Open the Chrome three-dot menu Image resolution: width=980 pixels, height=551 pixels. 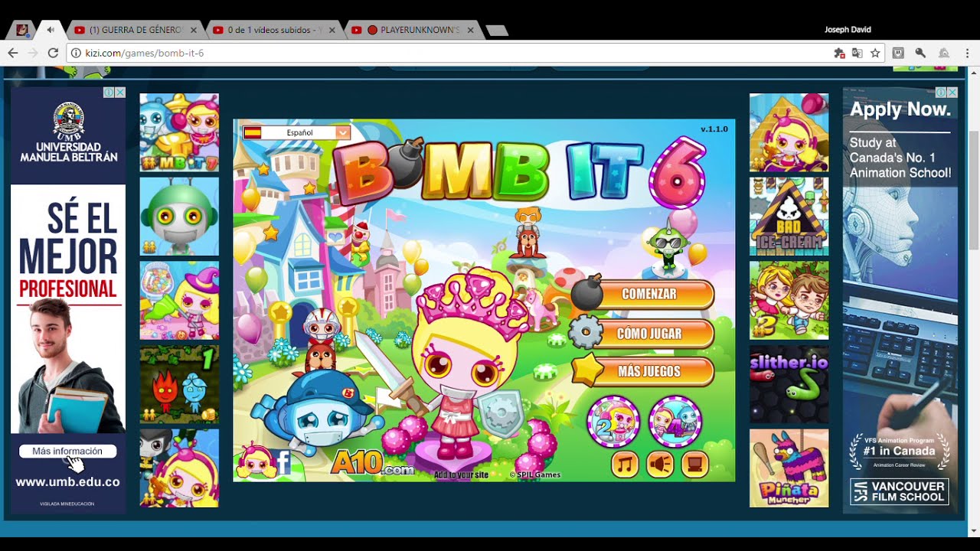967,53
